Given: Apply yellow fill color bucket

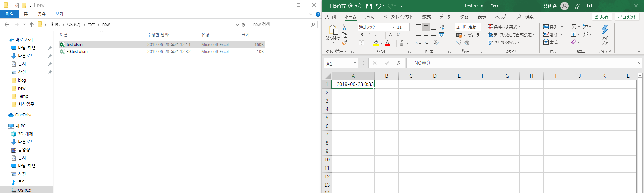Looking at the screenshot, I should click(x=376, y=43).
